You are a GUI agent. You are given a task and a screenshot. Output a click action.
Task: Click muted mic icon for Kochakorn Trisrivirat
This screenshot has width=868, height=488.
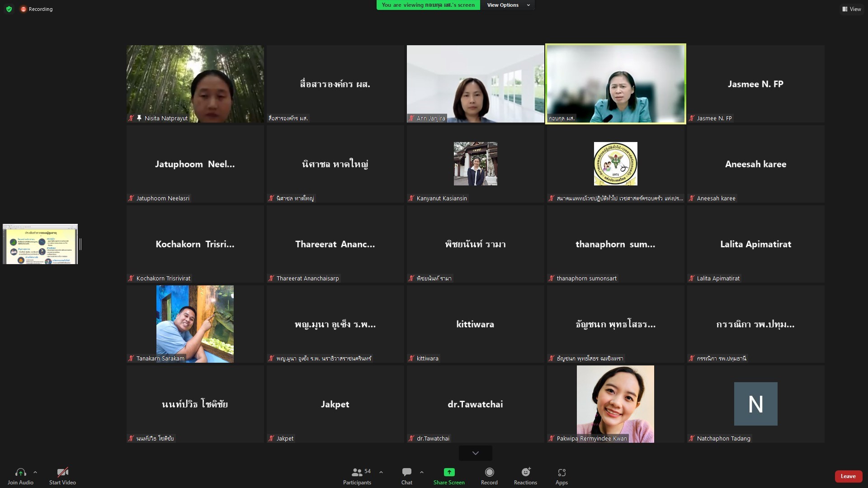[131, 278]
